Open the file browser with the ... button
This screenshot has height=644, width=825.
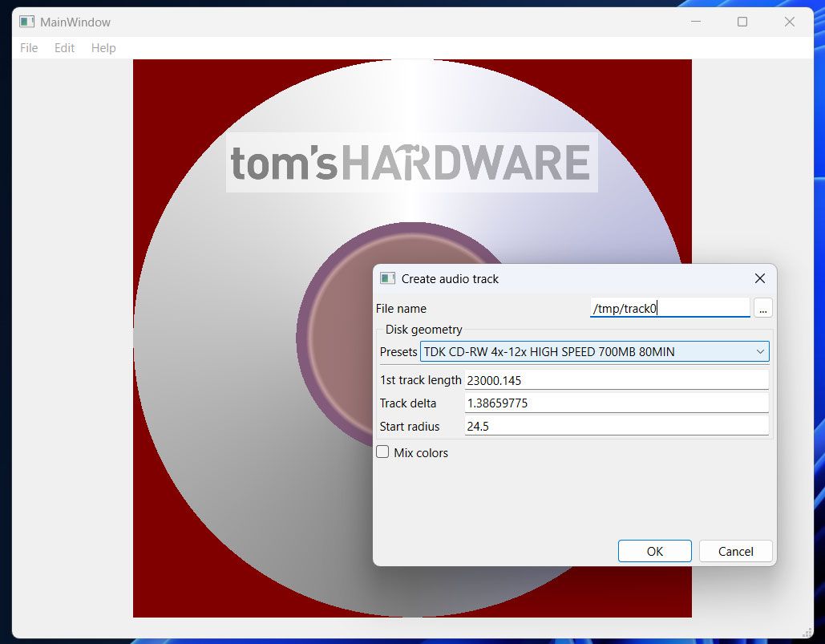point(762,308)
